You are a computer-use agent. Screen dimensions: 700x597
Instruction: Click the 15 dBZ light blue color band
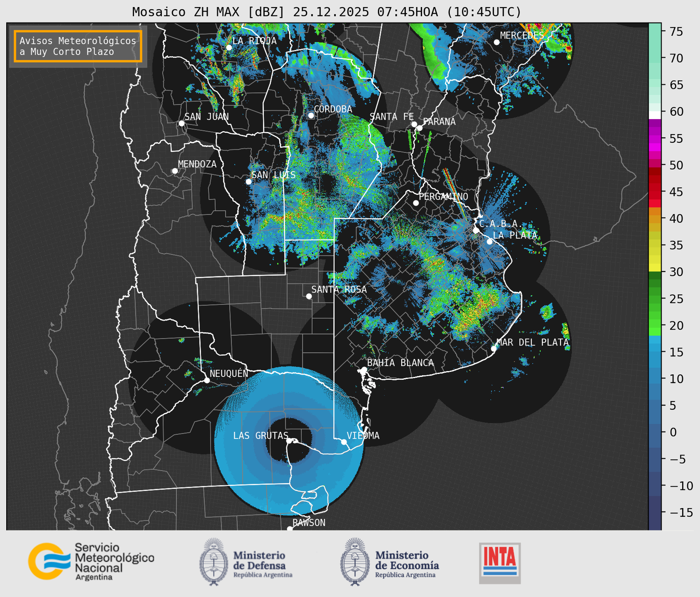pos(655,348)
